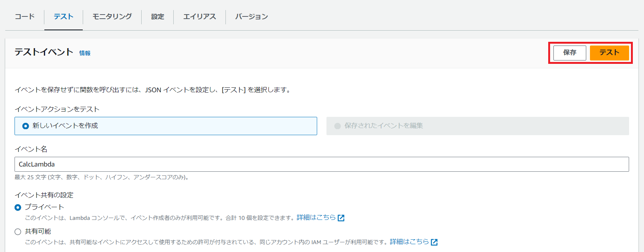Open the エイリアス tab

pos(199,16)
